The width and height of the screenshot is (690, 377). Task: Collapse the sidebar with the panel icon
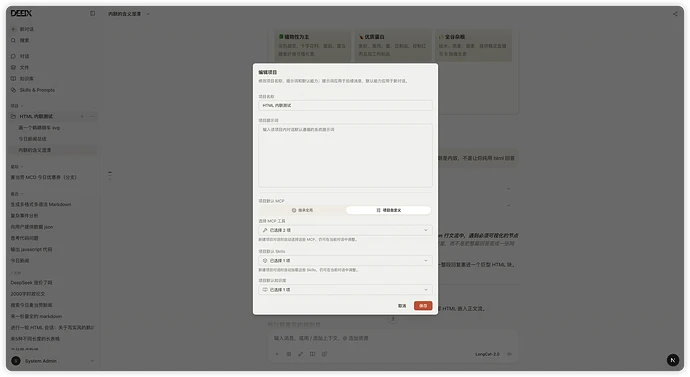(x=92, y=14)
